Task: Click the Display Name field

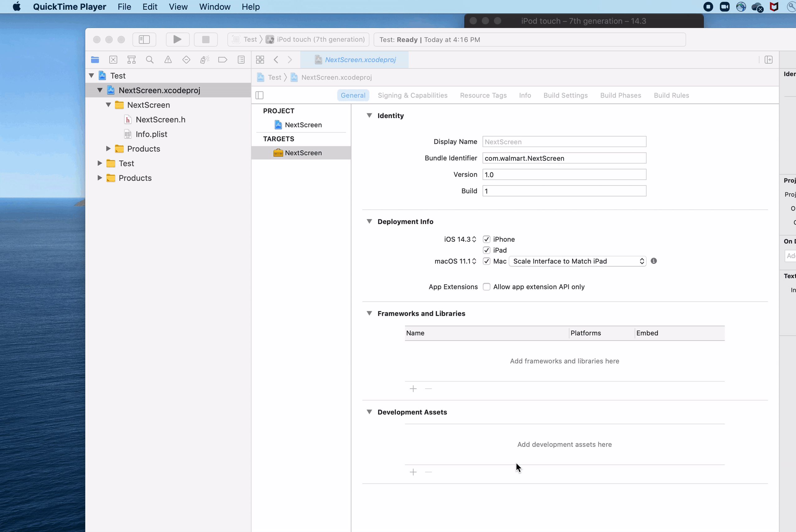Action: tap(564, 141)
